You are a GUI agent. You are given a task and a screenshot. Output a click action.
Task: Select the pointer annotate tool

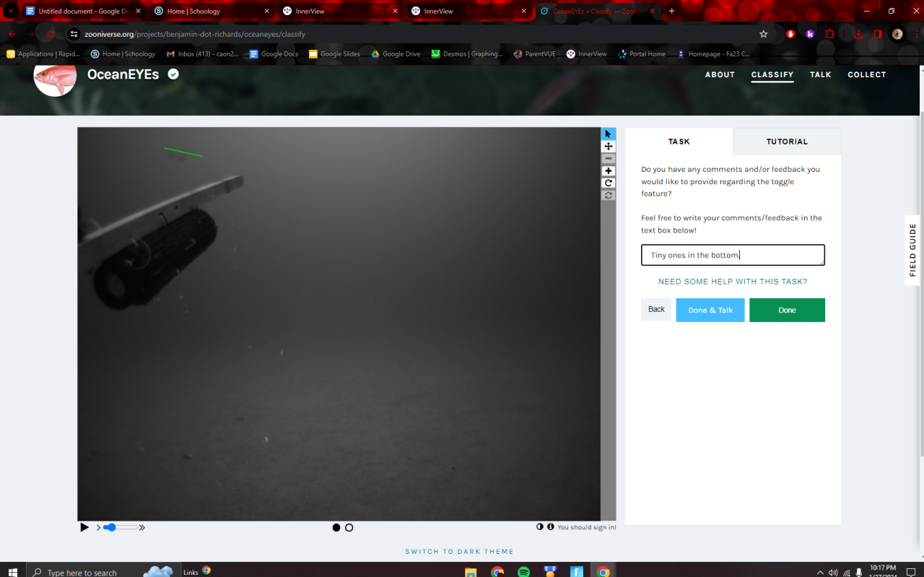pyautogui.click(x=609, y=134)
